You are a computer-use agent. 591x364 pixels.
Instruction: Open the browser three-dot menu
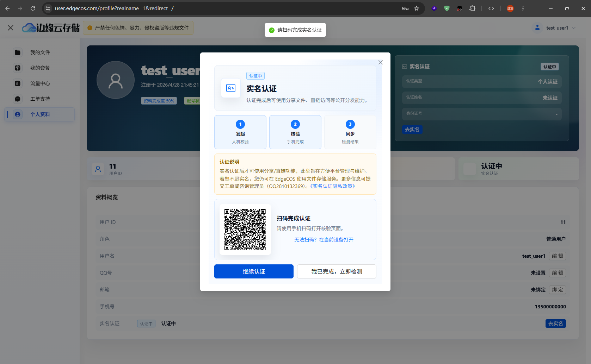[x=523, y=8]
